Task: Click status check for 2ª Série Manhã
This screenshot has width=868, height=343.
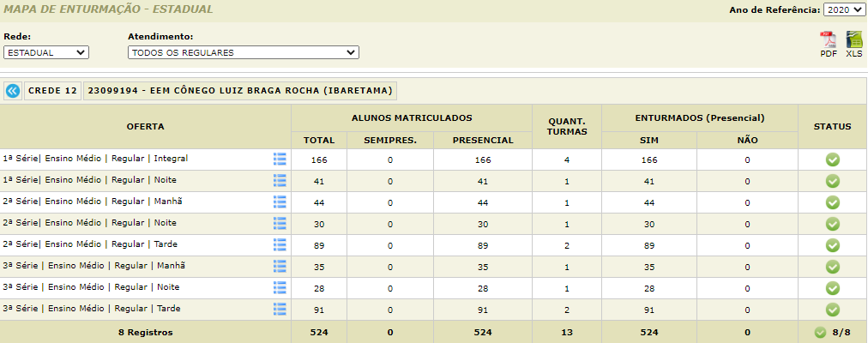Action: [833, 202]
